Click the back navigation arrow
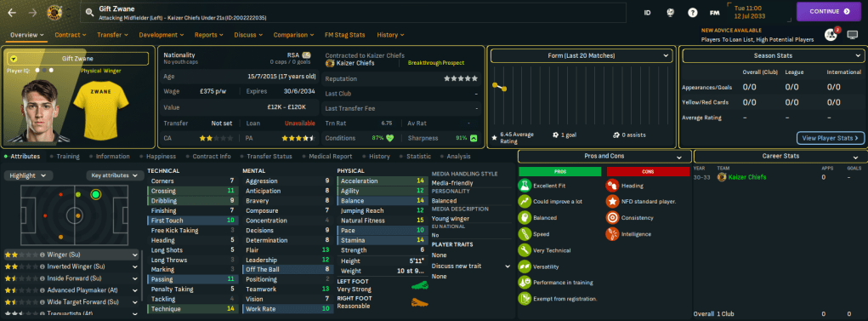Screen dimensions: 868x321 coord(12,12)
